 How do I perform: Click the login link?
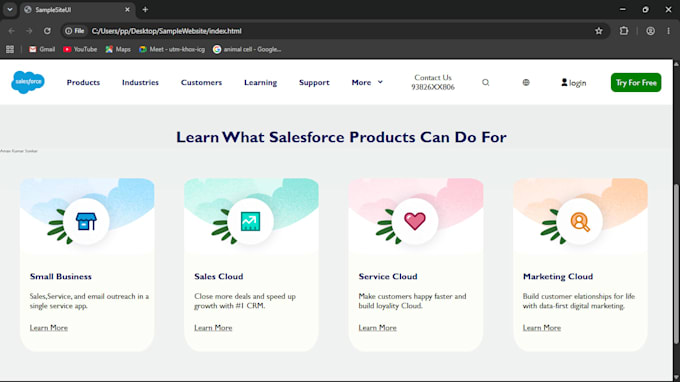click(577, 82)
